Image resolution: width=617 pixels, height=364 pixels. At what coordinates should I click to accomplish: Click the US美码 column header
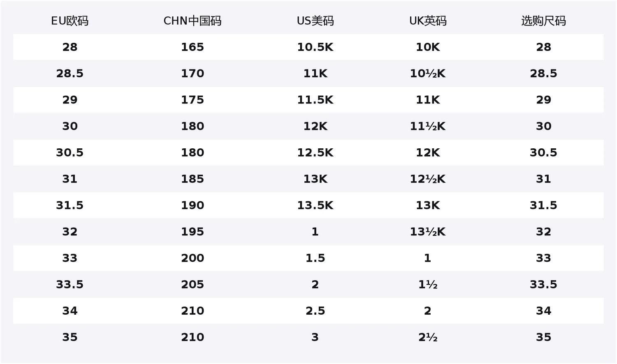tap(315, 21)
